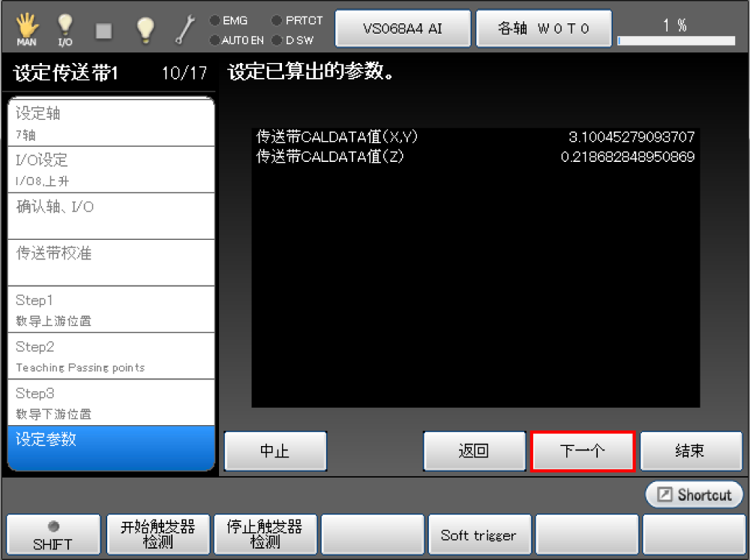This screenshot has height=560, width=750.
Task: Click the large light bulb icon
Action: (x=145, y=30)
